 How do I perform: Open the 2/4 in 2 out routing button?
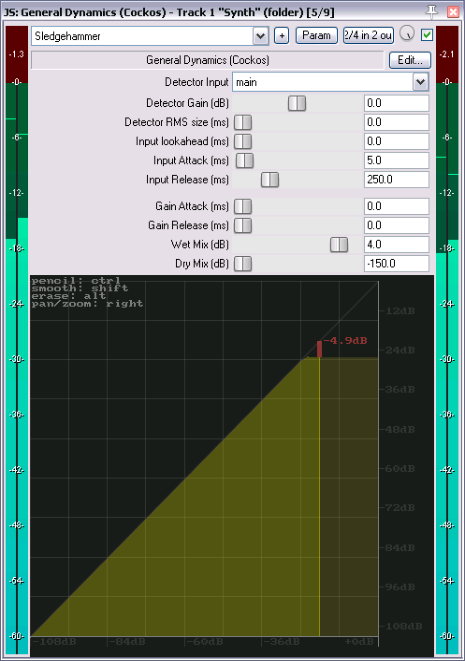pos(368,35)
